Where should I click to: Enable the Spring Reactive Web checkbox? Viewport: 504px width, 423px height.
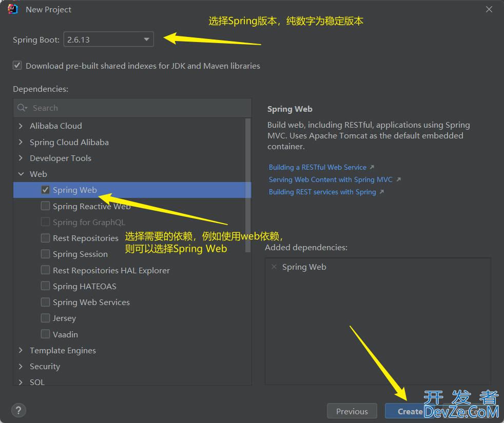[x=45, y=206]
